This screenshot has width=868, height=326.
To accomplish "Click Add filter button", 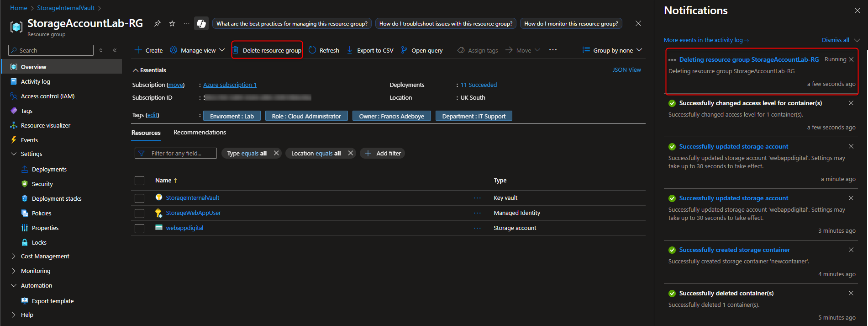I will [x=383, y=153].
